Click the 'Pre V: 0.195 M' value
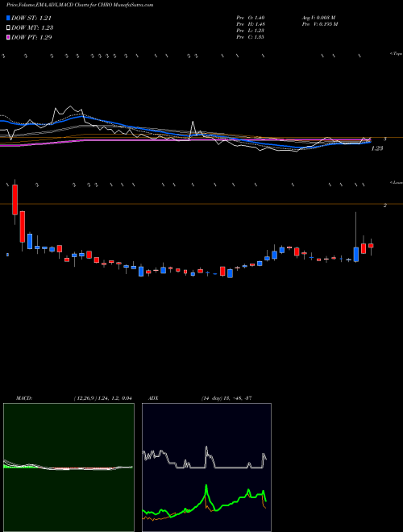The image size is (403, 532). coord(319,24)
